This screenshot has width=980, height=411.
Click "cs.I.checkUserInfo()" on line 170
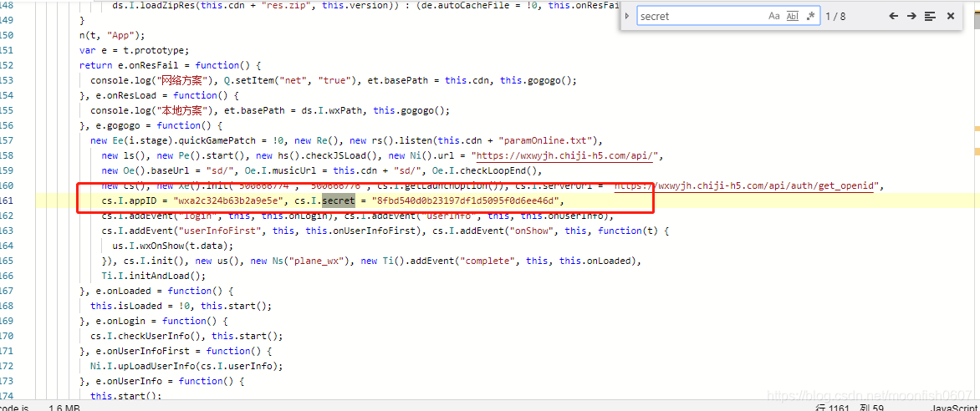(148, 336)
